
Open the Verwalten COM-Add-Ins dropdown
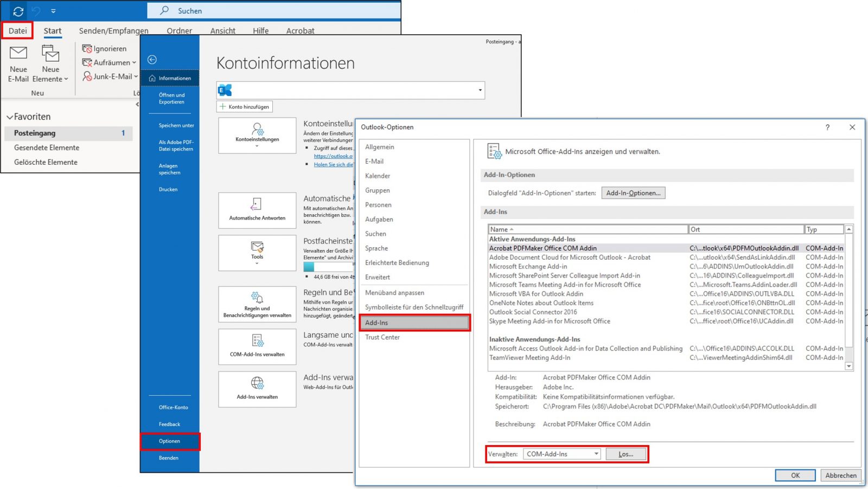(561, 454)
